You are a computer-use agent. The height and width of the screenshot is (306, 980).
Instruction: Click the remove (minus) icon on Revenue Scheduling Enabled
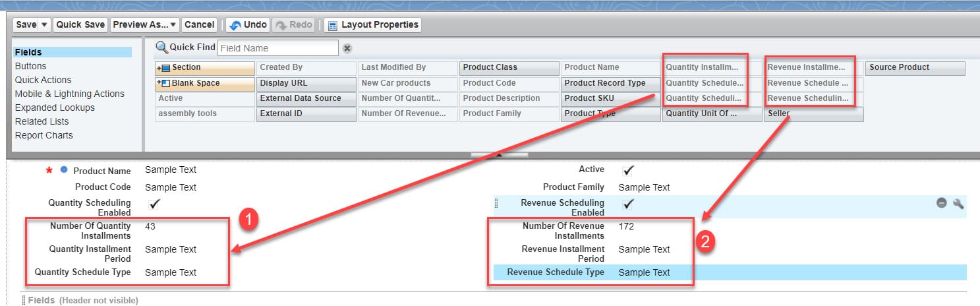point(942,203)
